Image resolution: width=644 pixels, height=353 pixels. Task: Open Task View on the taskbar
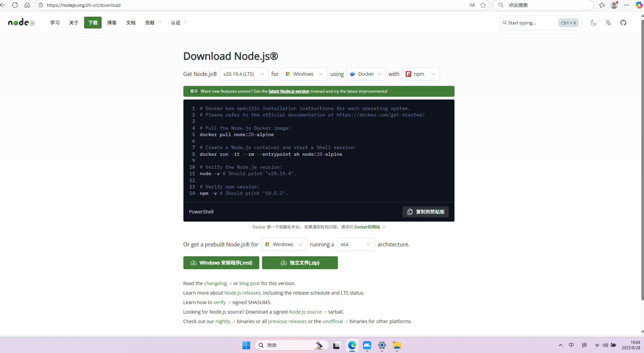coord(337,345)
